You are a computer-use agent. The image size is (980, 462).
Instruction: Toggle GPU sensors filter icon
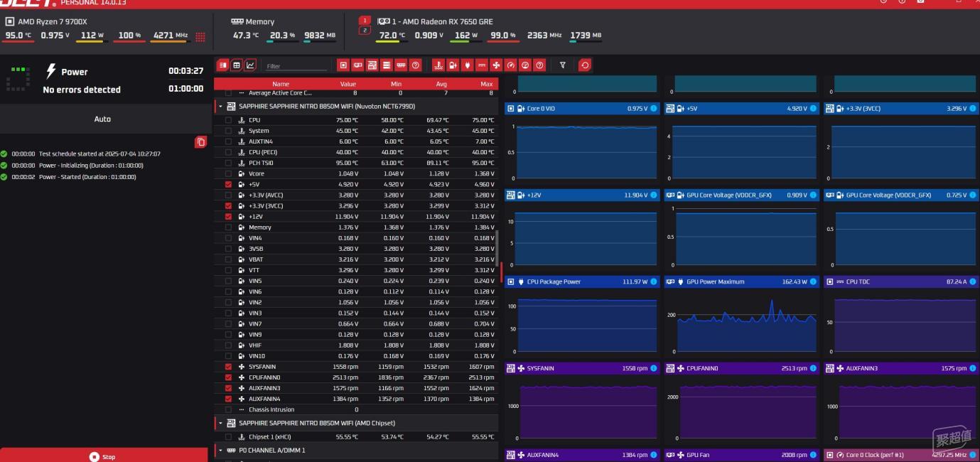tap(358, 65)
